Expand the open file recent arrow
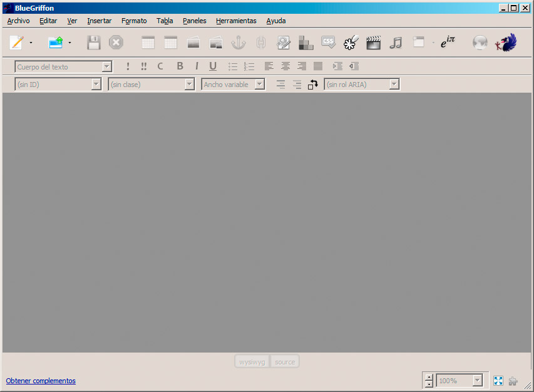This screenshot has width=534, height=392. click(x=70, y=43)
